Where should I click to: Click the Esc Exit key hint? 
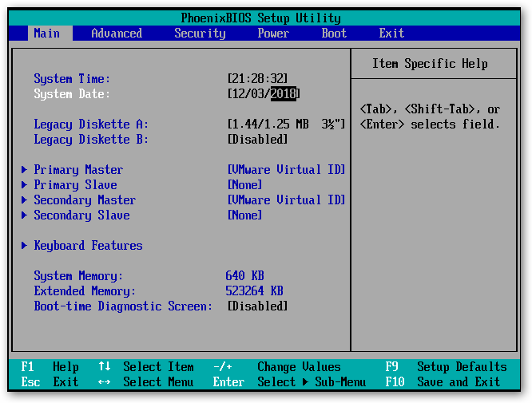coord(50,382)
